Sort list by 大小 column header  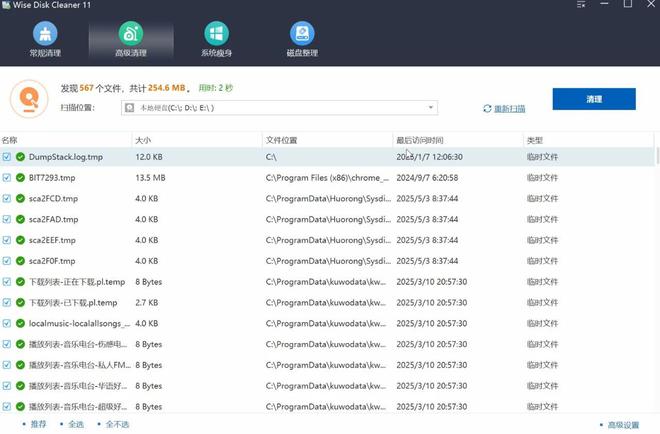pyautogui.click(x=143, y=140)
